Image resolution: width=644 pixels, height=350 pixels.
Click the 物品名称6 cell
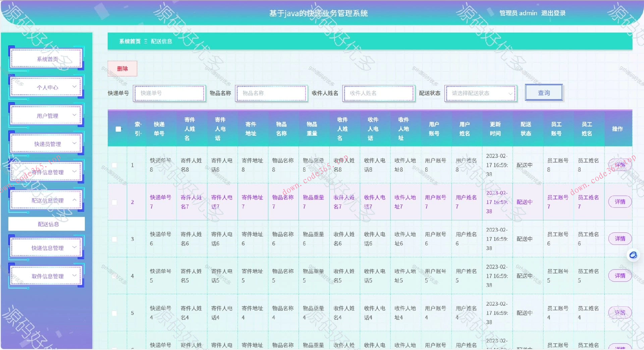[x=283, y=239]
